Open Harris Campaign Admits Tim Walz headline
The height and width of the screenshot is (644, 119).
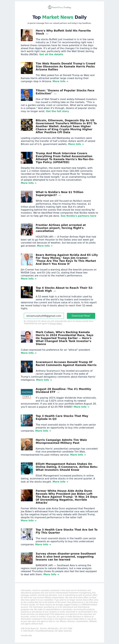tap(61, 441)
